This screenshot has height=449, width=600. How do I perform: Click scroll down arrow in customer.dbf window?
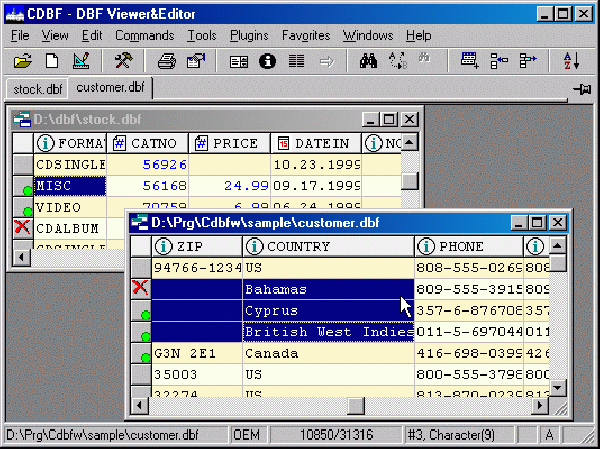pyautogui.click(x=558, y=387)
